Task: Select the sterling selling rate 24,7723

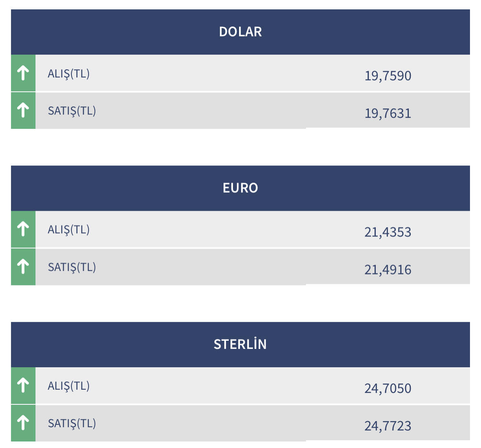Action: pyautogui.click(x=388, y=426)
